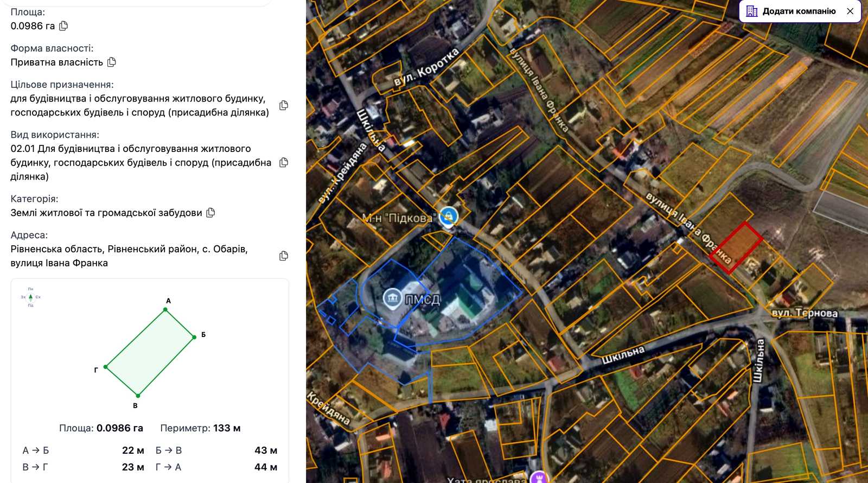Click vertex Г on the plot diagram
Image resolution: width=868 pixels, height=483 pixels.
tap(106, 367)
